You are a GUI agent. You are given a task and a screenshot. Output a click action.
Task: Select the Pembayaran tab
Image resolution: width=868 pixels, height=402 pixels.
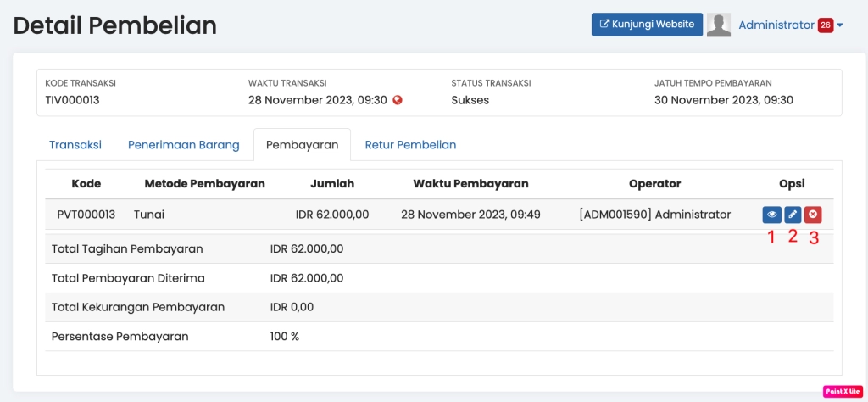coord(303,145)
